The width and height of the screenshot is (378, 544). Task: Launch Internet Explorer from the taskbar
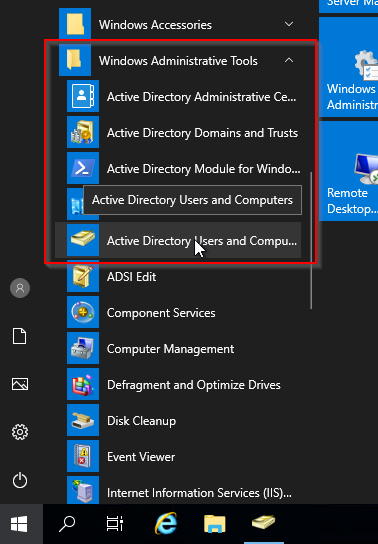point(166,523)
